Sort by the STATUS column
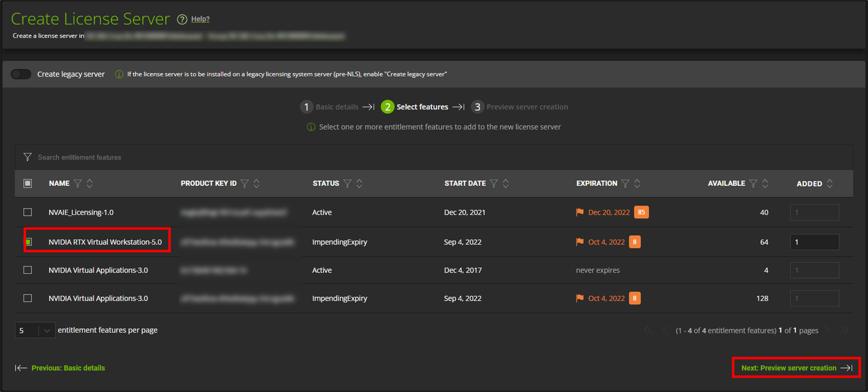The image size is (868, 392). click(x=359, y=183)
